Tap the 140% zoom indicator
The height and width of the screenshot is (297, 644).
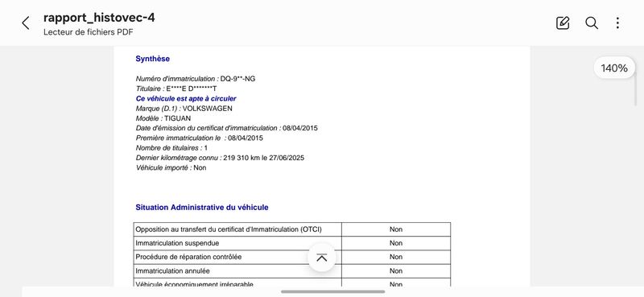[x=614, y=68]
